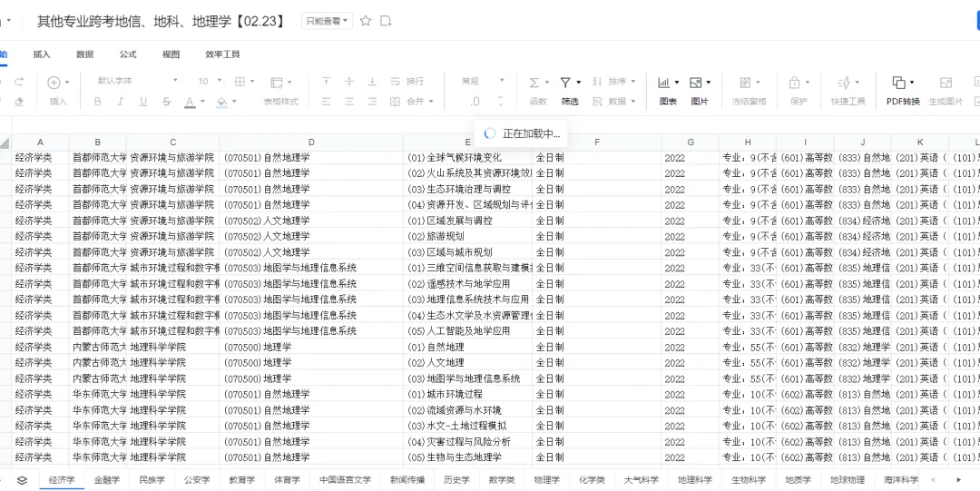Screen dimensions: 980x491
Task: Open the 只能查看 permission dropdown
Action: pos(327,21)
